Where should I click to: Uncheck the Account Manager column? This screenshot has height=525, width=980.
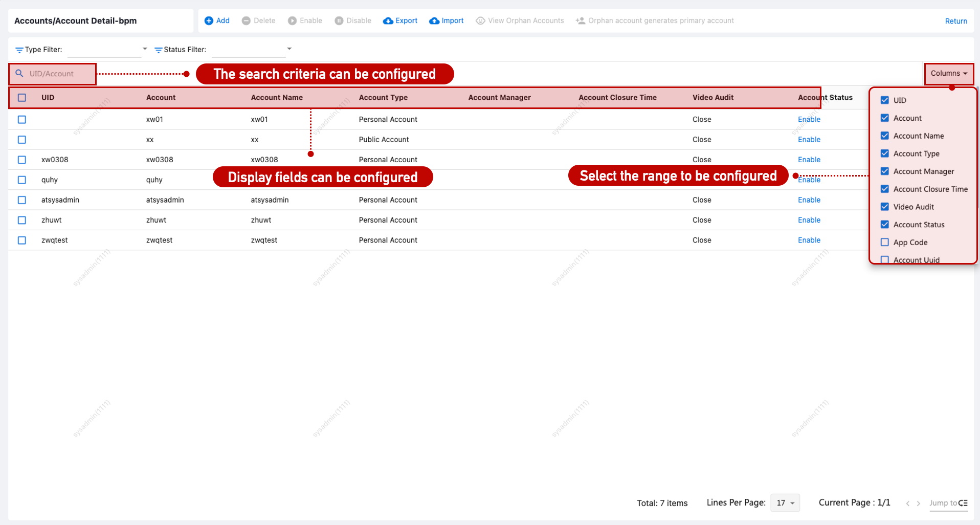click(x=884, y=171)
